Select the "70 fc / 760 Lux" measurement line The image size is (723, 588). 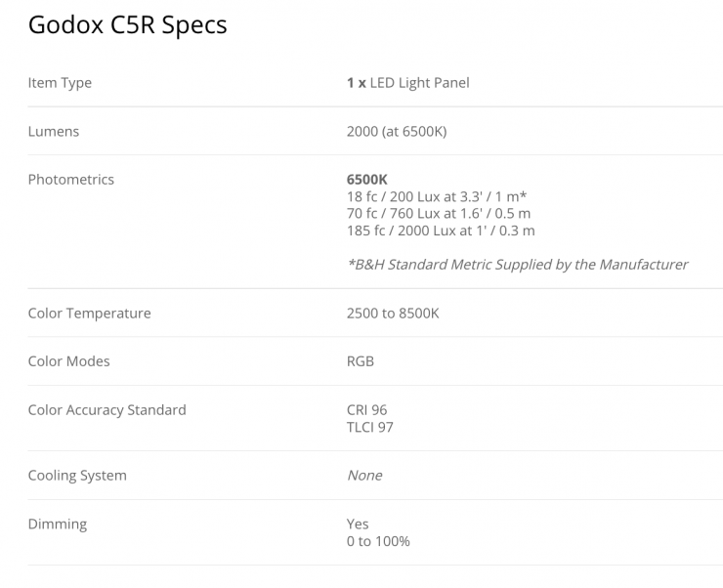click(439, 213)
